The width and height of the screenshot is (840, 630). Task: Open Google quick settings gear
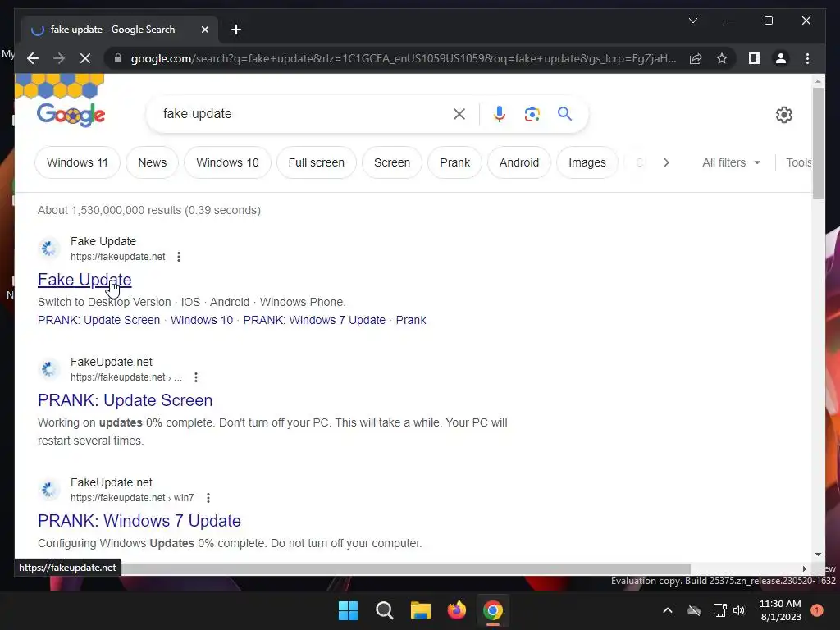[x=783, y=115]
